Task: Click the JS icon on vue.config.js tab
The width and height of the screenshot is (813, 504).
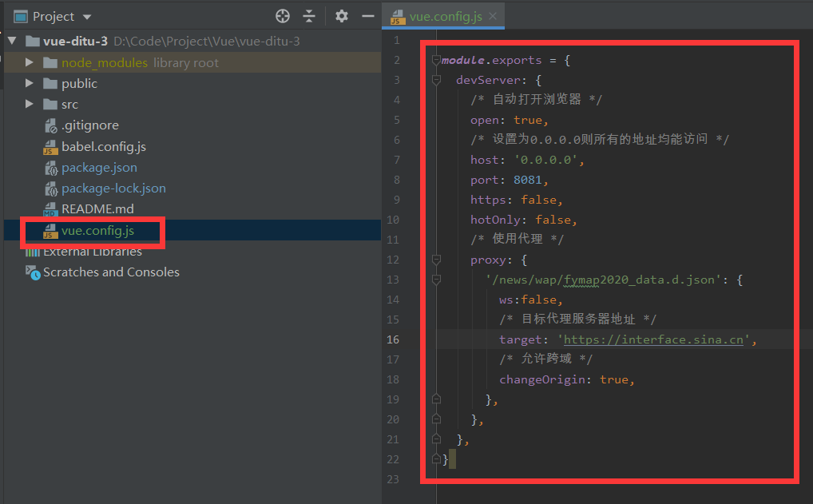Action: point(398,17)
